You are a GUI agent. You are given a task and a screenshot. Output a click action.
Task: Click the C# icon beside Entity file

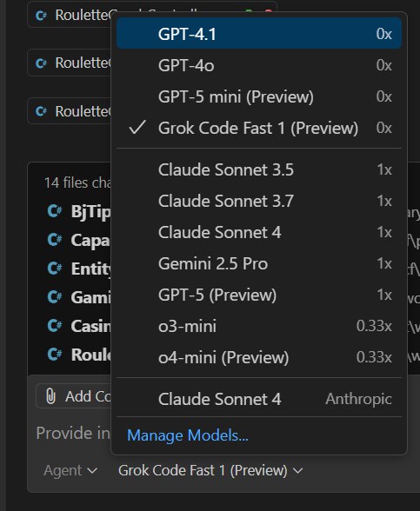54,269
